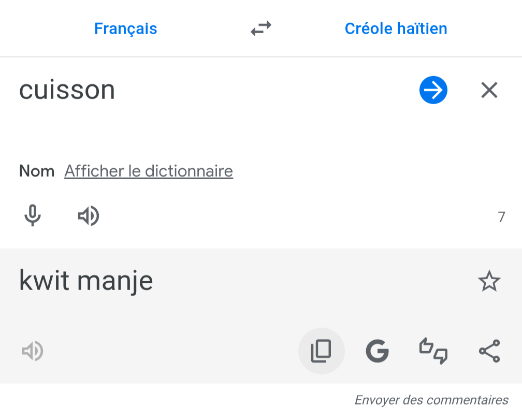Rate the translation with thumbs icon
Image resolution: width=522 pixels, height=420 pixels.
[433, 351]
